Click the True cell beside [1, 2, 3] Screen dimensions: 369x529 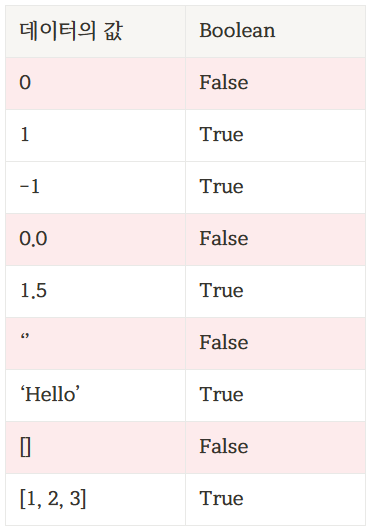click(276, 499)
